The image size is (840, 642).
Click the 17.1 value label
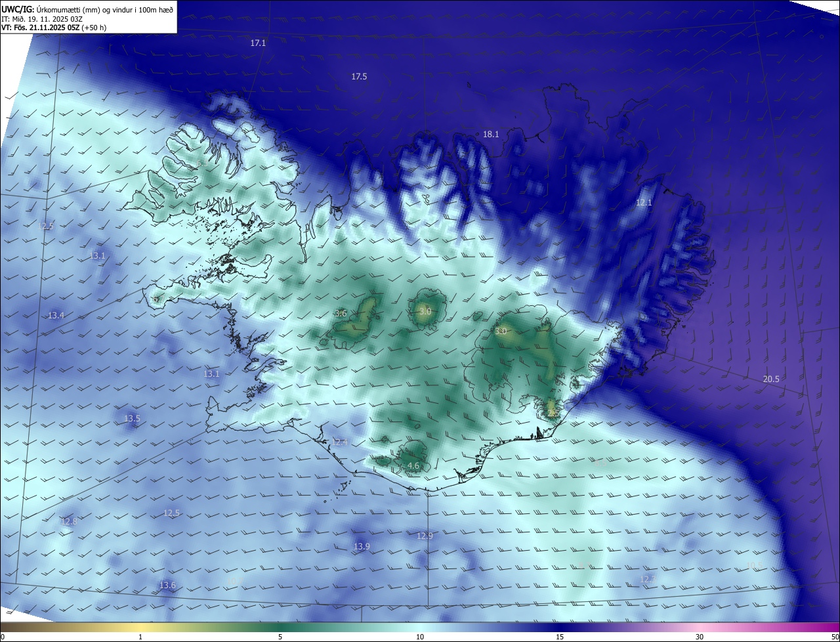point(258,43)
